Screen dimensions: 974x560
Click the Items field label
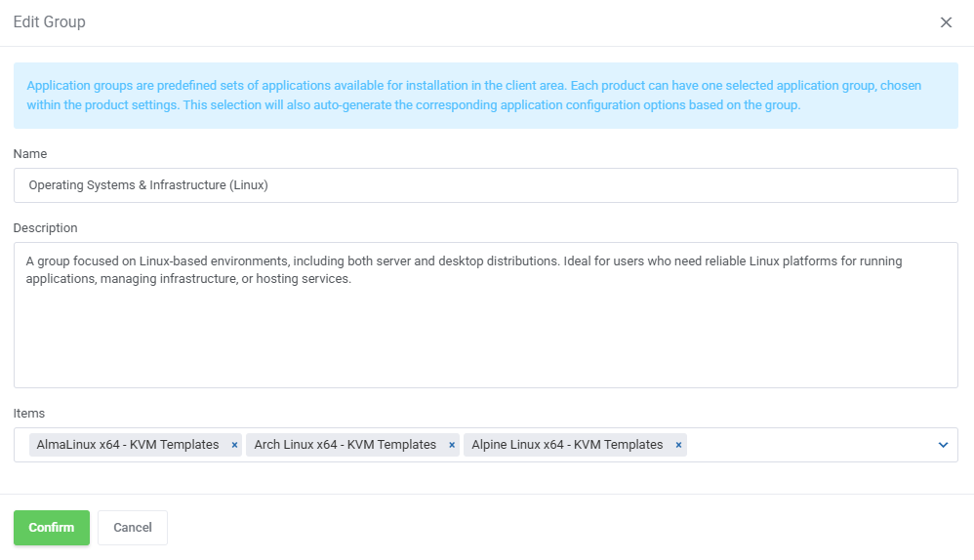[x=29, y=414]
